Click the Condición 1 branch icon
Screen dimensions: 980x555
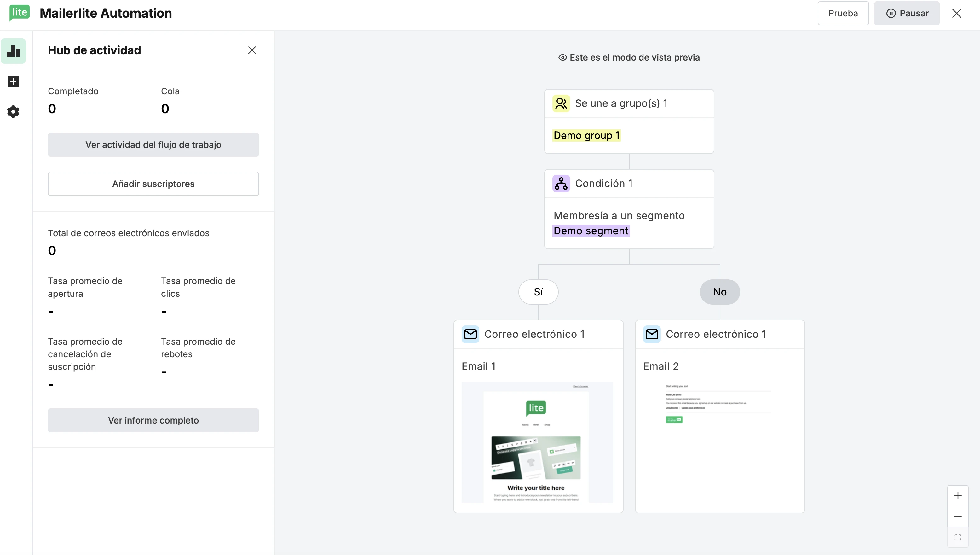pyautogui.click(x=561, y=183)
